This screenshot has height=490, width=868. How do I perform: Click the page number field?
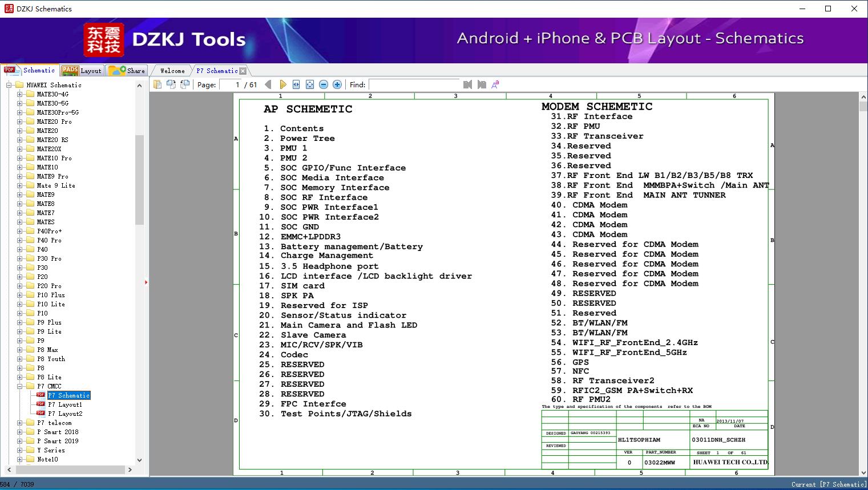click(231, 84)
